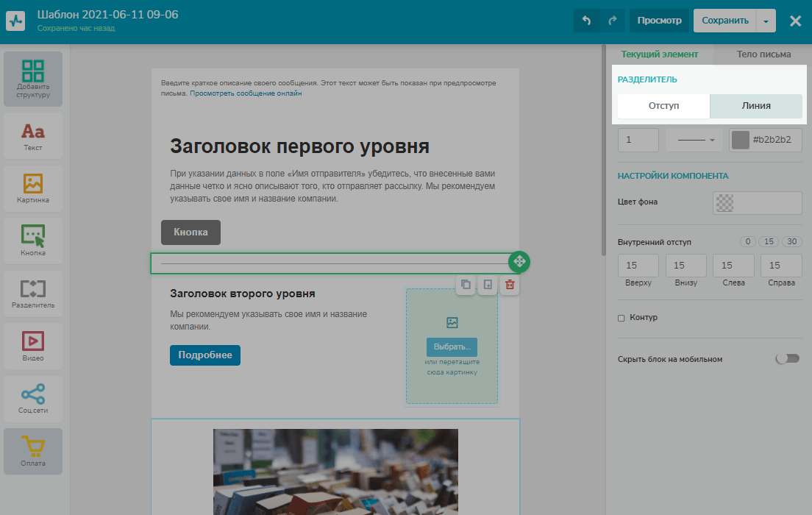Screen dimensions: 812x515
Task: Click the Просмотр preview button
Action: click(x=659, y=21)
